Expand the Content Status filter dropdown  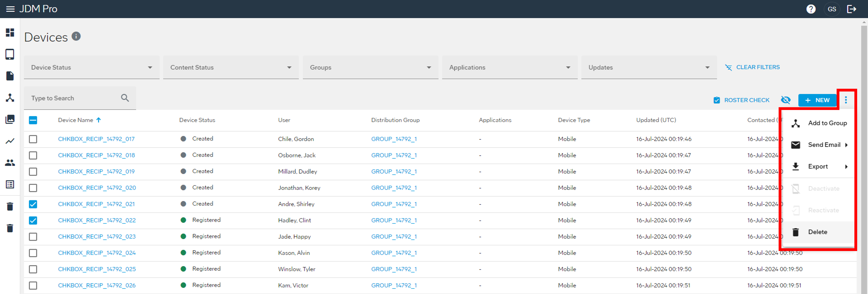tap(231, 67)
